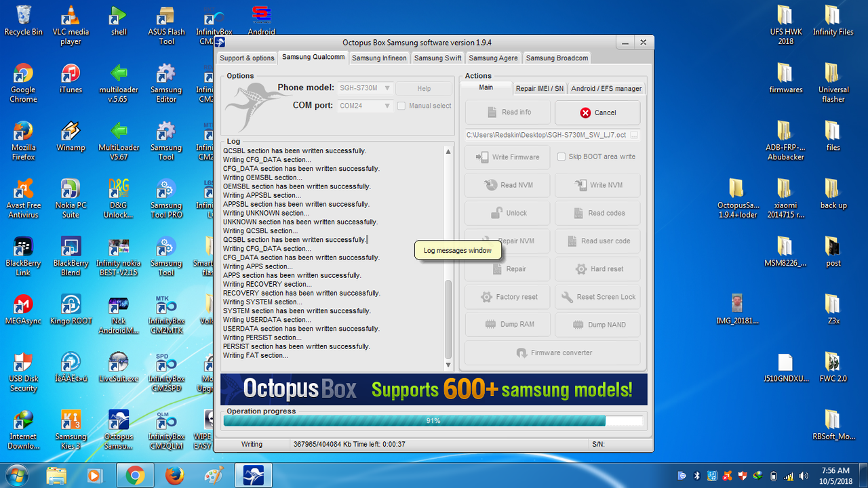The height and width of the screenshot is (488, 868).
Task: Select the ASUS Flash Tool desktop icon
Action: 166,26
